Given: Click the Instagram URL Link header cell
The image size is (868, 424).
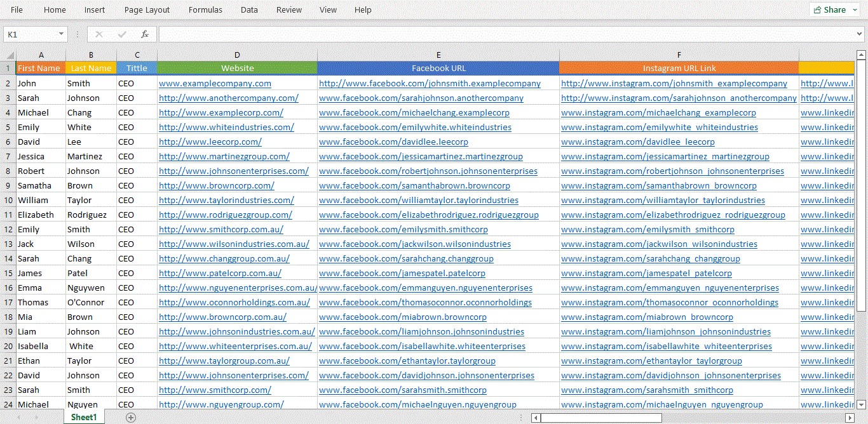Looking at the screenshot, I should pos(679,68).
